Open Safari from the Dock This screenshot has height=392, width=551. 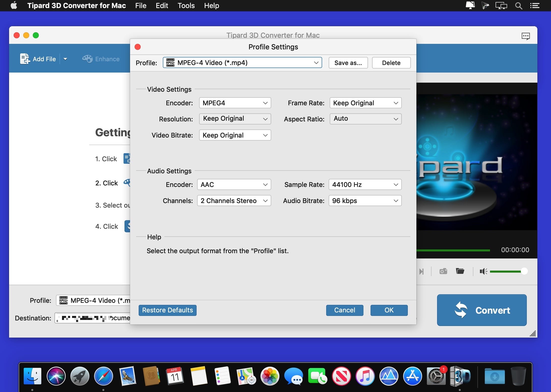click(103, 376)
